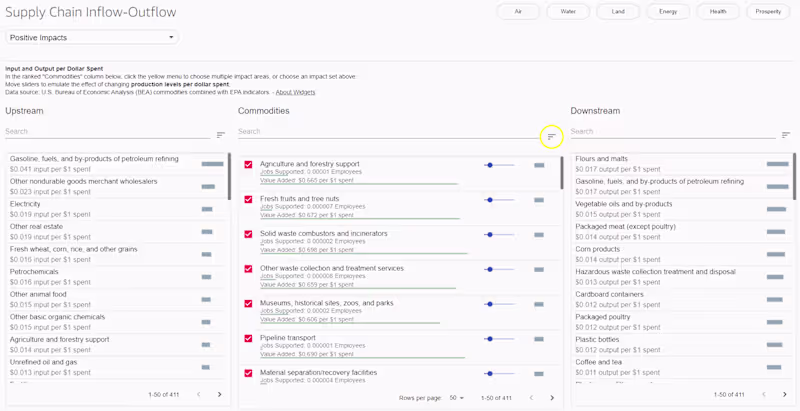Open the Positive Impacts dropdown

92,37
